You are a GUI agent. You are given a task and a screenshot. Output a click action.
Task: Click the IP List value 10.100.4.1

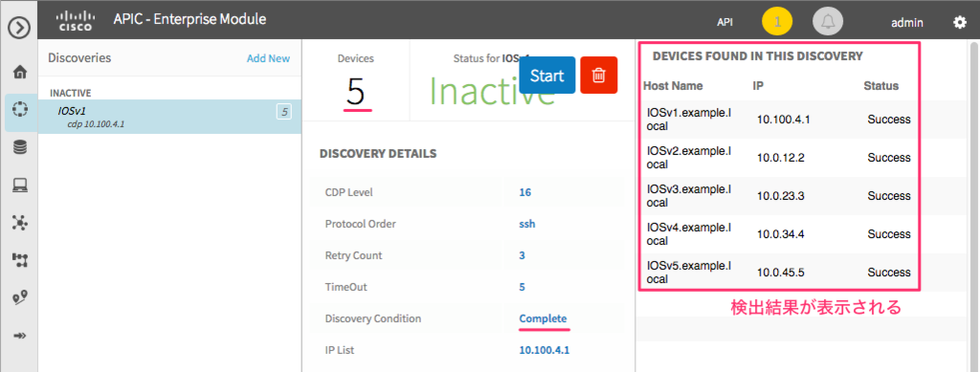(x=545, y=350)
